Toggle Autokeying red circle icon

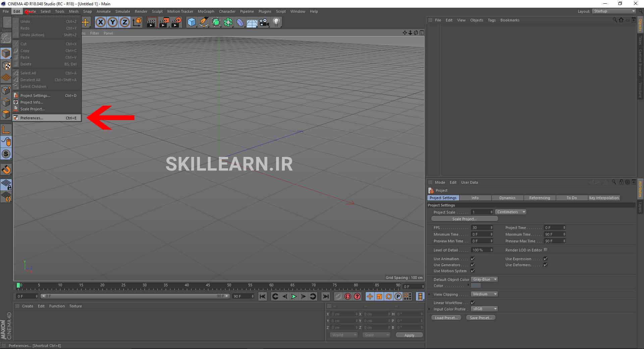tap(347, 296)
